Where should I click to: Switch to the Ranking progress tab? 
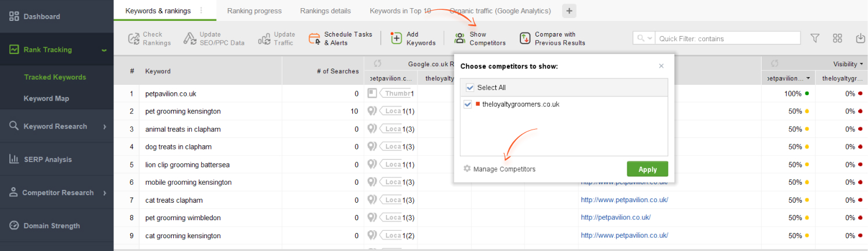pos(254,11)
